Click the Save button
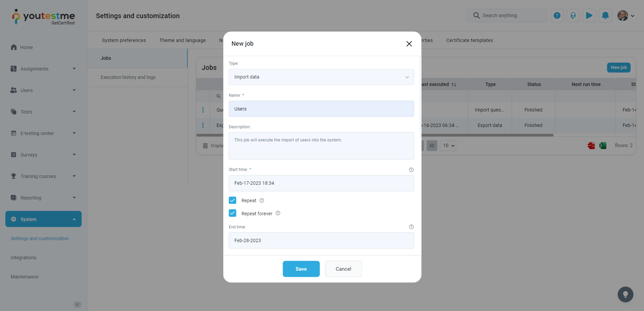644x311 pixels. [301, 269]
